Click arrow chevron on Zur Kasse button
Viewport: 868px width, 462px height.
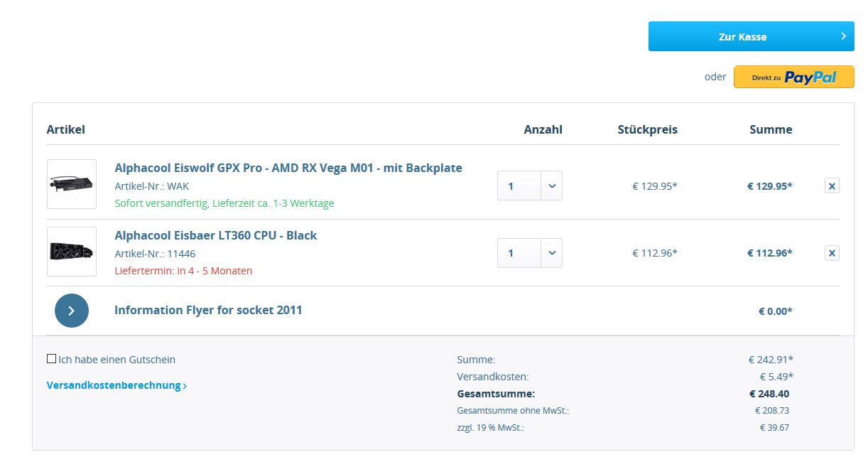point(843,36)
